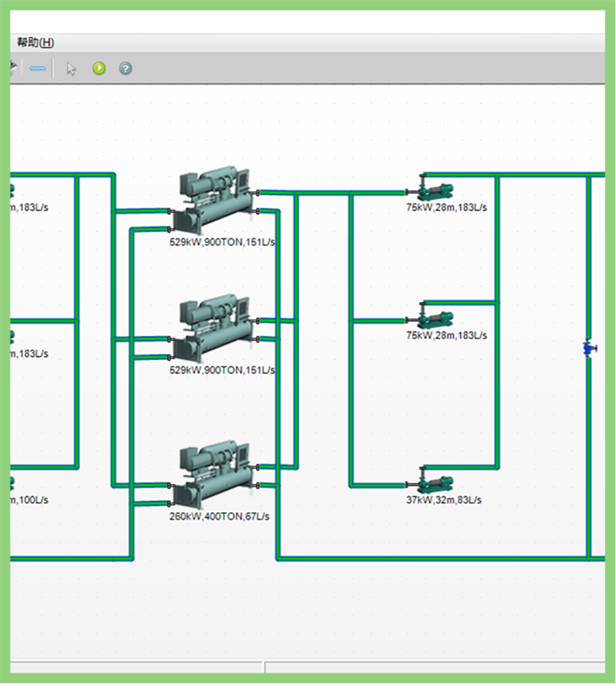The width and height of the screenshot is (616, 684).
Task: Activate the arrow pointer selection tool
Action: click(x=71, y=68)
